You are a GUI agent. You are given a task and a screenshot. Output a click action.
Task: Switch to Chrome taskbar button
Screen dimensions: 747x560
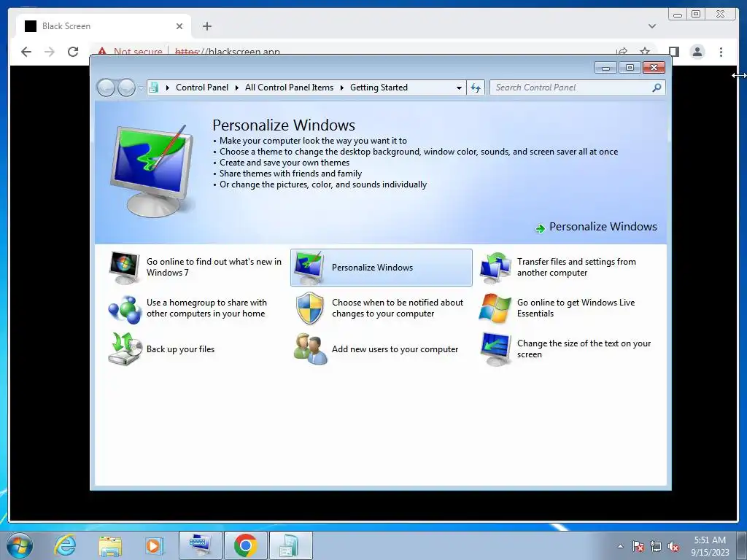coord(246,545)
